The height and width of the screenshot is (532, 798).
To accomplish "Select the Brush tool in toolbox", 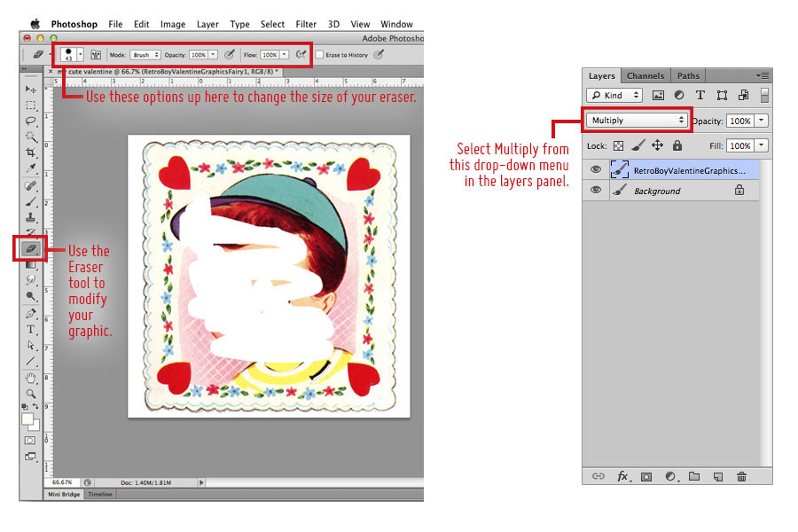I will click(x=30, y=201).
